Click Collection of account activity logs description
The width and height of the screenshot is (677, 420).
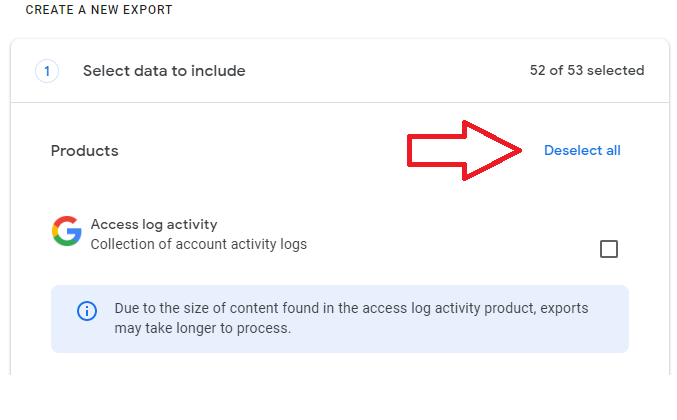199,244
